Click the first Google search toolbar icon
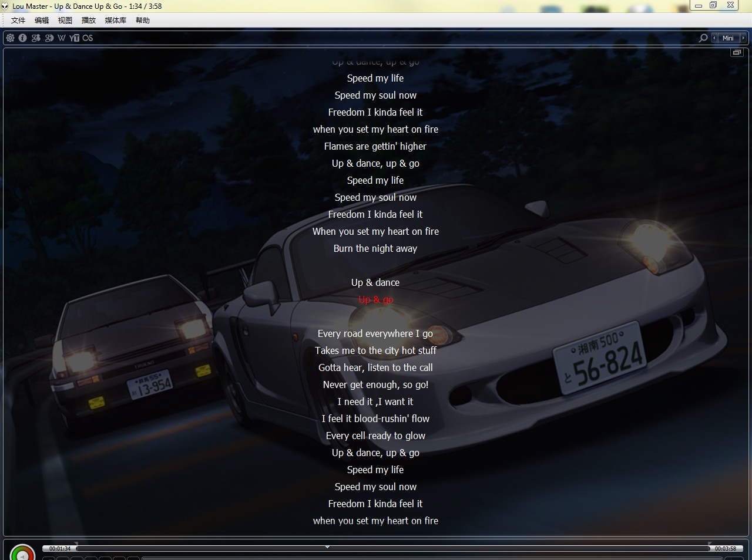 36,38
